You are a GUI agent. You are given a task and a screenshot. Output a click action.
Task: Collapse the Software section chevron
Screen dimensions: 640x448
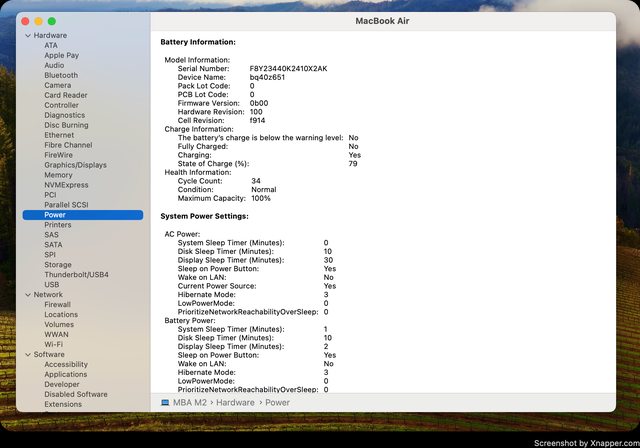[28, 355]
